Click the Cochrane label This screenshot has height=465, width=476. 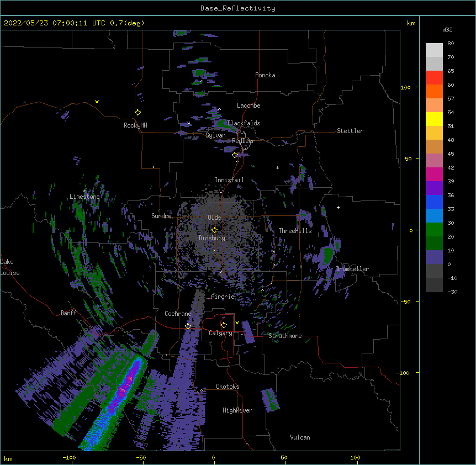point(178,314)
